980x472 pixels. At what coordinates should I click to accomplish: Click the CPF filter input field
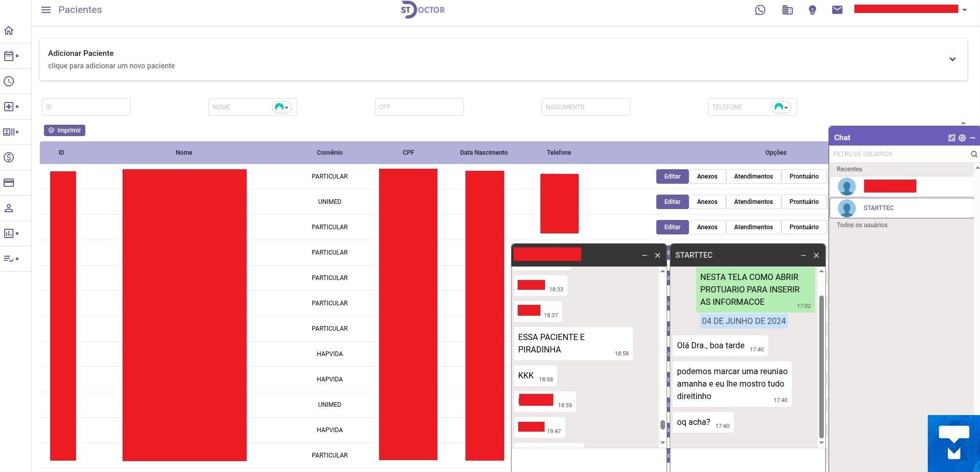pyautogui.click(x=419, y=107)
